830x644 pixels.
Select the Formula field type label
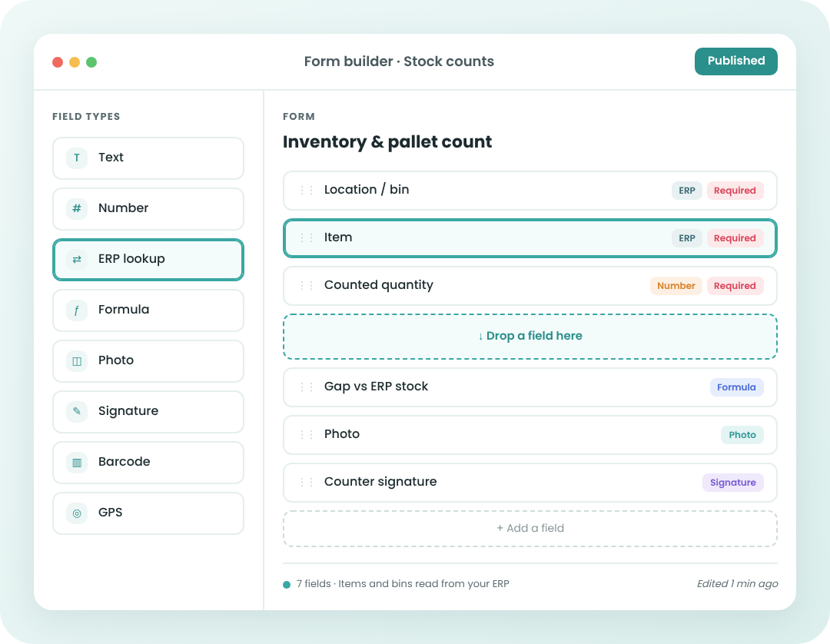(124, 310)
